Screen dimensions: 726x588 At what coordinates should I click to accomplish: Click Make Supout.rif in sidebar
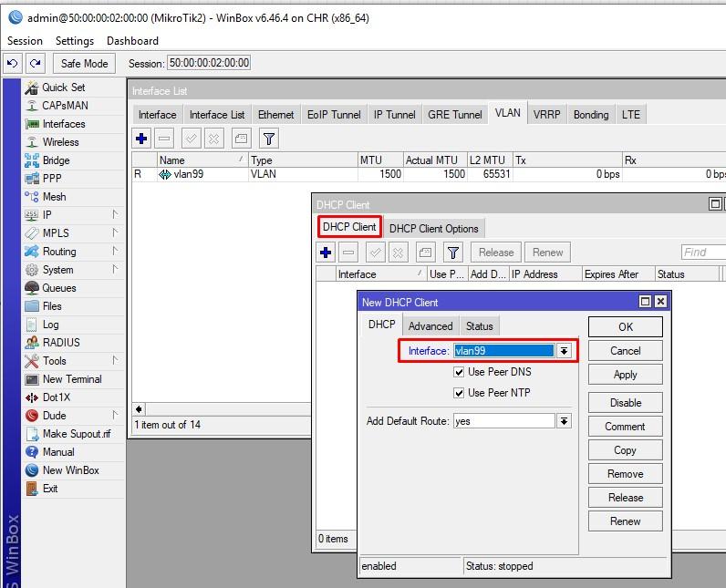(77, 434)
